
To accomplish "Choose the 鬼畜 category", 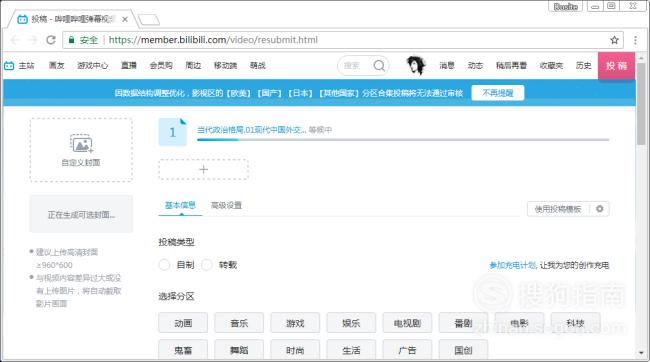I will click(183, 350).
